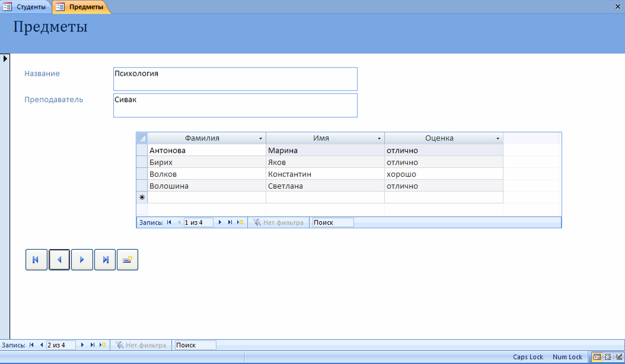Click the bottom Поиск search box
The width and height of the screenshot is (625, 364).
[x=195, y=345]
